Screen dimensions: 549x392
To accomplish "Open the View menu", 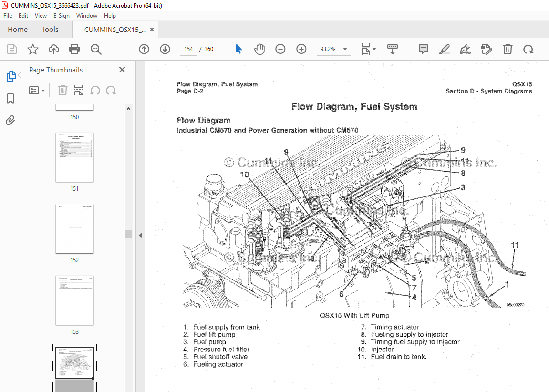I will [x=41, y=16].
